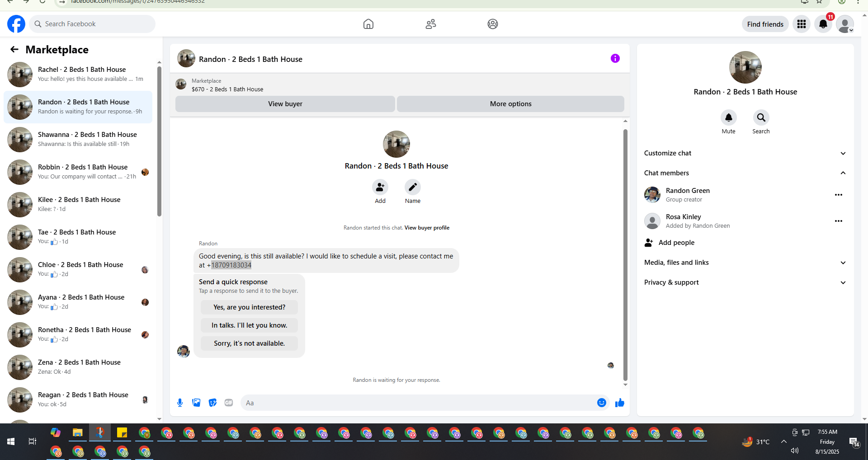The height and width of the screenshot is (460, 868).
Task: Open emoji picker in message box
Action: pyautogui.click(x=602, y=403)
